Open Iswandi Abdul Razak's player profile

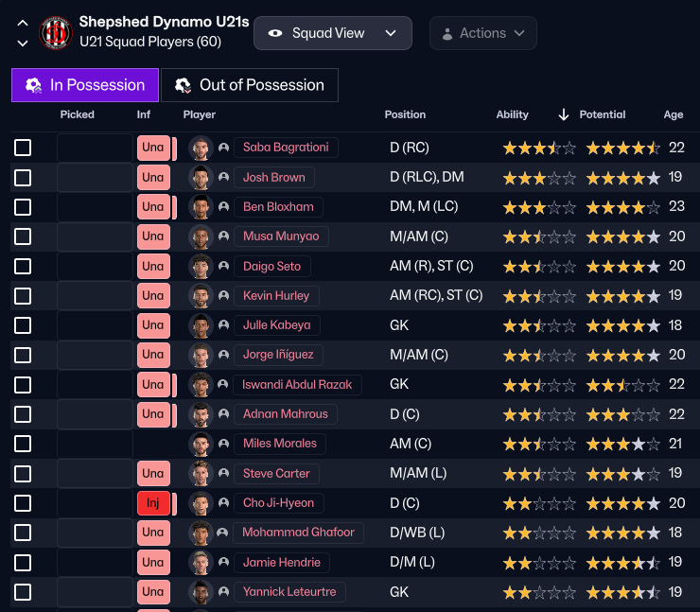point(297,384)
